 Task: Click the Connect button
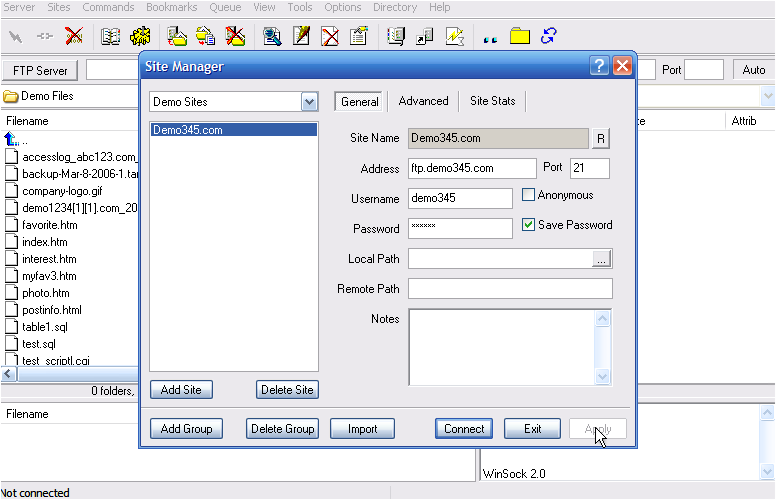click(x=464, y=429)
